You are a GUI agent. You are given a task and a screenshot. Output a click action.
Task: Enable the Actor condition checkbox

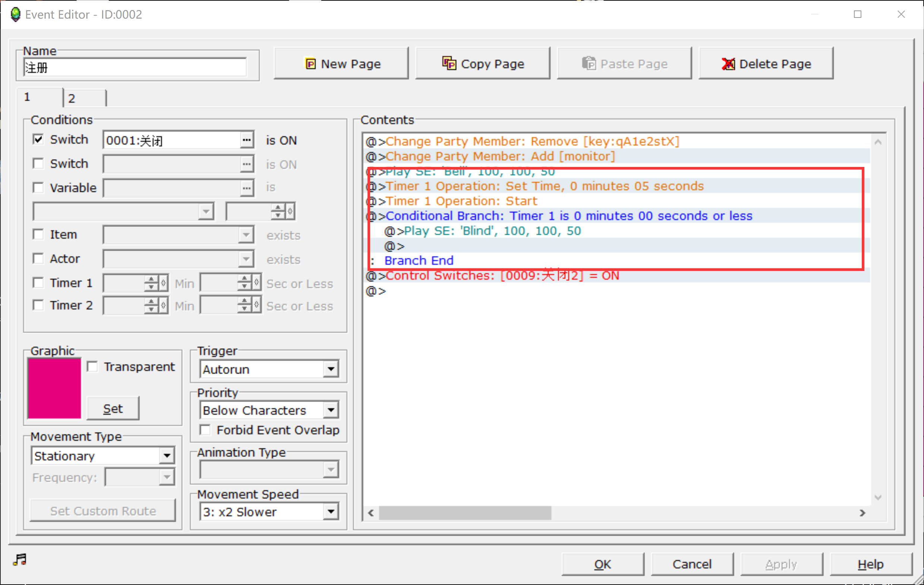point(38,259)
